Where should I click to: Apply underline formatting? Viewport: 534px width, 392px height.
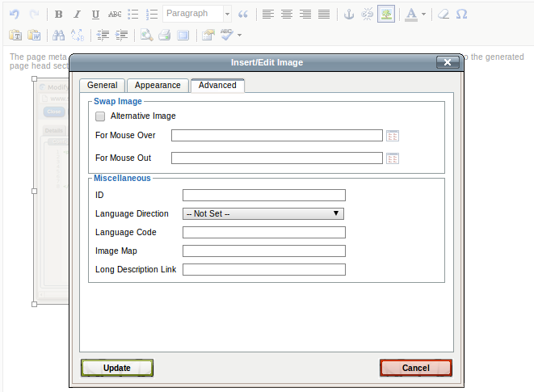coord(96,15)
